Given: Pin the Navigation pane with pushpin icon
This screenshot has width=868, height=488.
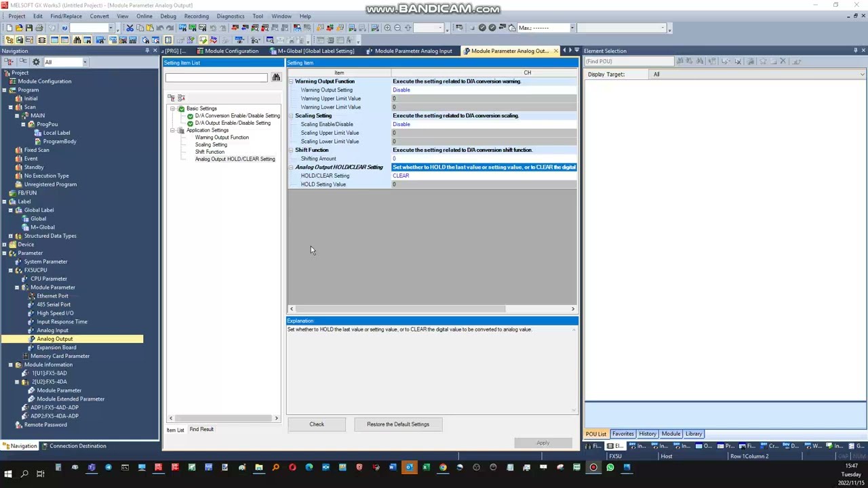Looking at the screenshot, I should (146, 51).
